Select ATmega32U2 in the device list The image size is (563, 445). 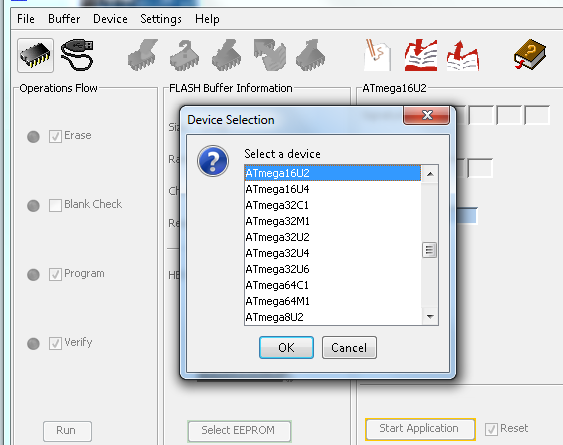pyautogui.click(x=332, y=237)
